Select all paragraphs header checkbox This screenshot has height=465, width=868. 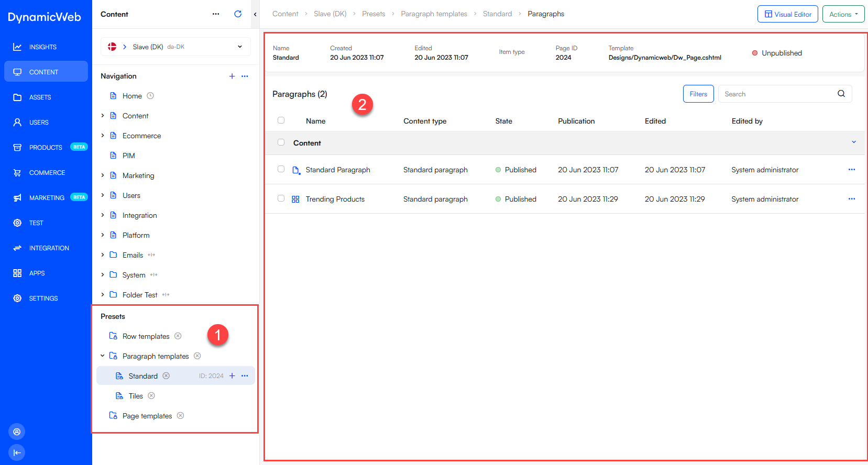tap(281, 120)
